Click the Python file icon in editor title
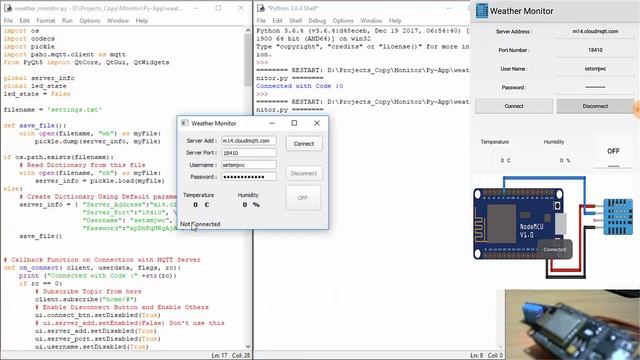 [x=7, y=8]
